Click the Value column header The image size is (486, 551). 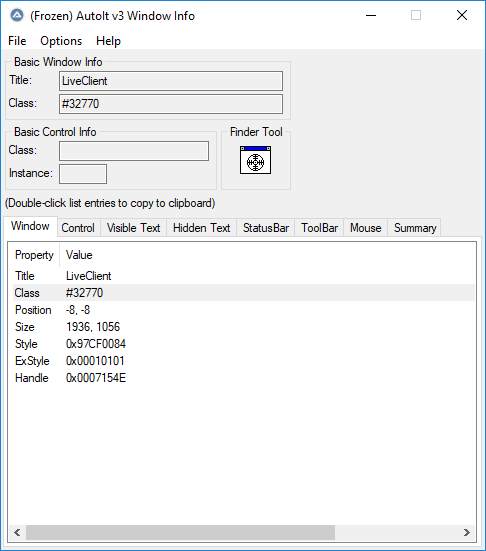click(x=79, y=255)
